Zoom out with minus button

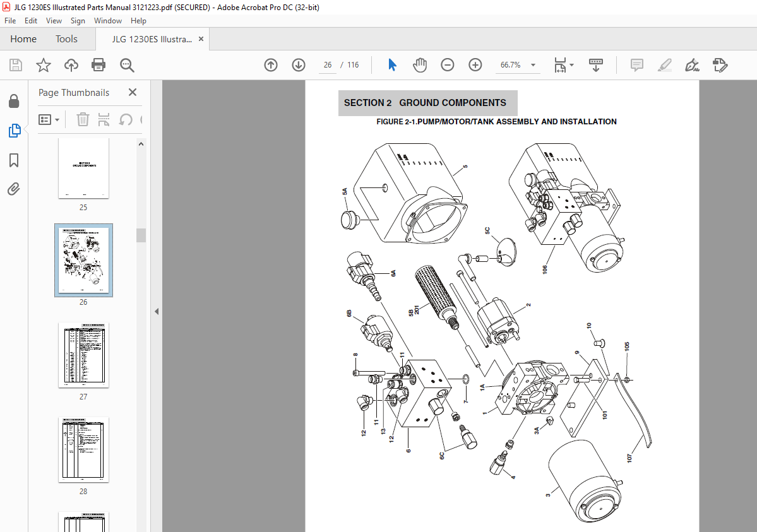pyautogui.click(x=448, y=65)
